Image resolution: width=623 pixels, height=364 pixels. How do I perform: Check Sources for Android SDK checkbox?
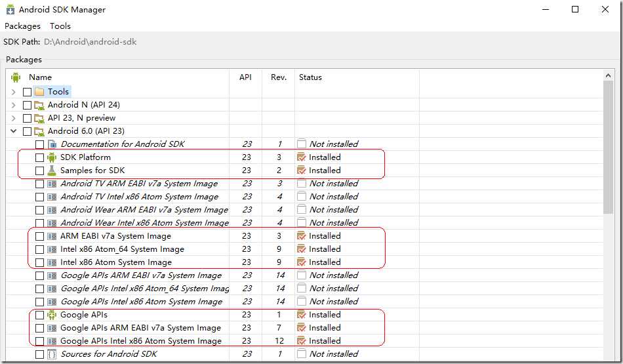click(39, 354)
